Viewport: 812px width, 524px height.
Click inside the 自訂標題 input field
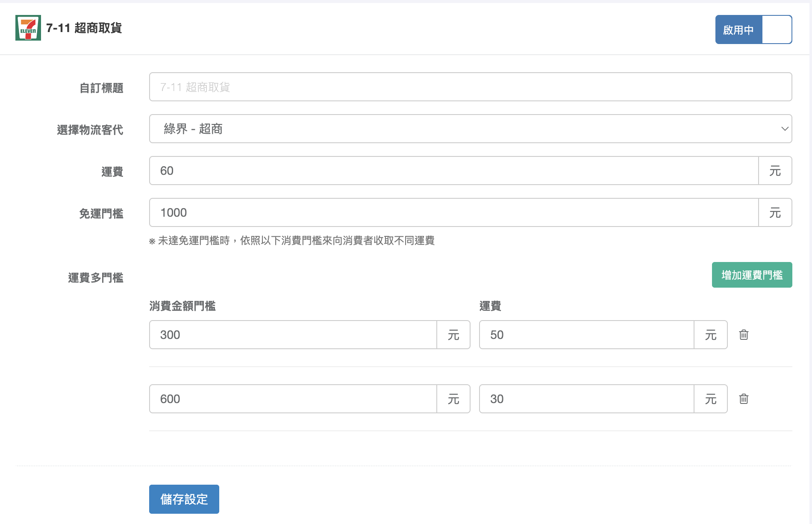[470, 87]
